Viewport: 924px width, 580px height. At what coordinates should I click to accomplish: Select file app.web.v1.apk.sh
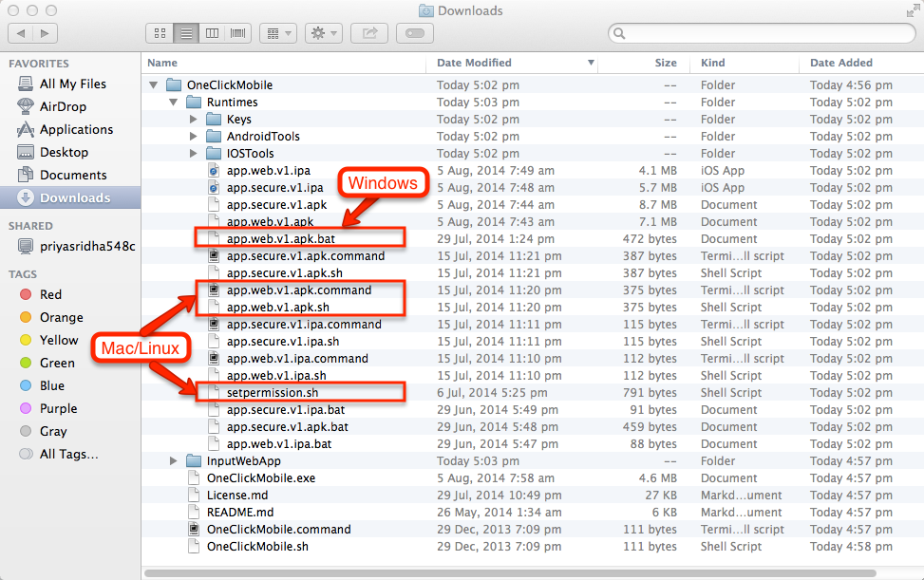(x=277, y=307)
